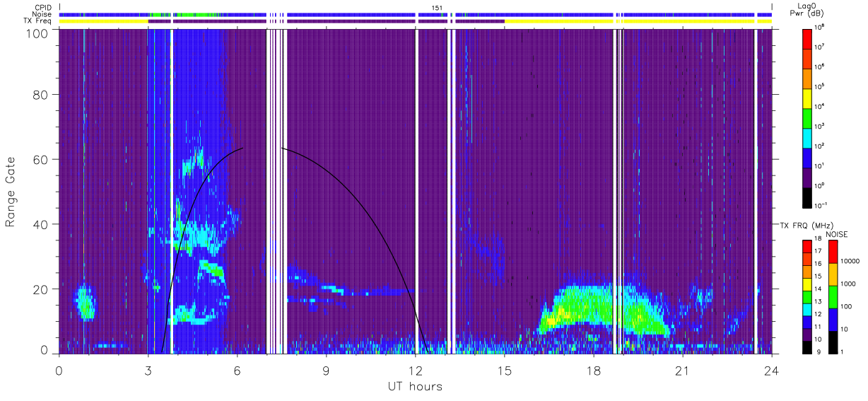
Task: Click the bottom 10^-1 label of the power colorbar
Action: pos(820,205)
